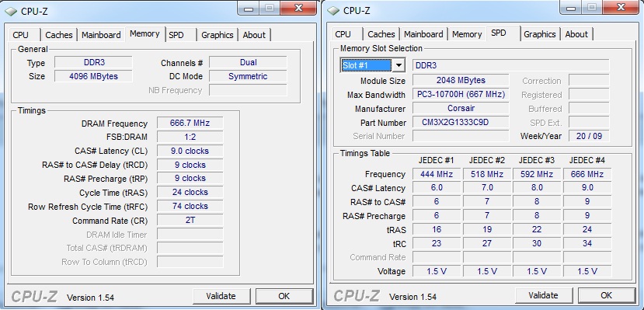Close the right CPU-Z window
Viewport: 644px width, 310px height.
621,7
